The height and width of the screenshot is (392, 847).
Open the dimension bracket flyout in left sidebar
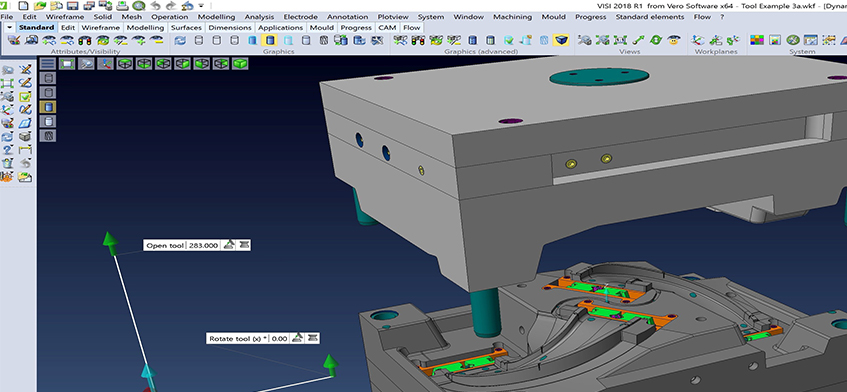pyautogui.click(x=25, y=150)
